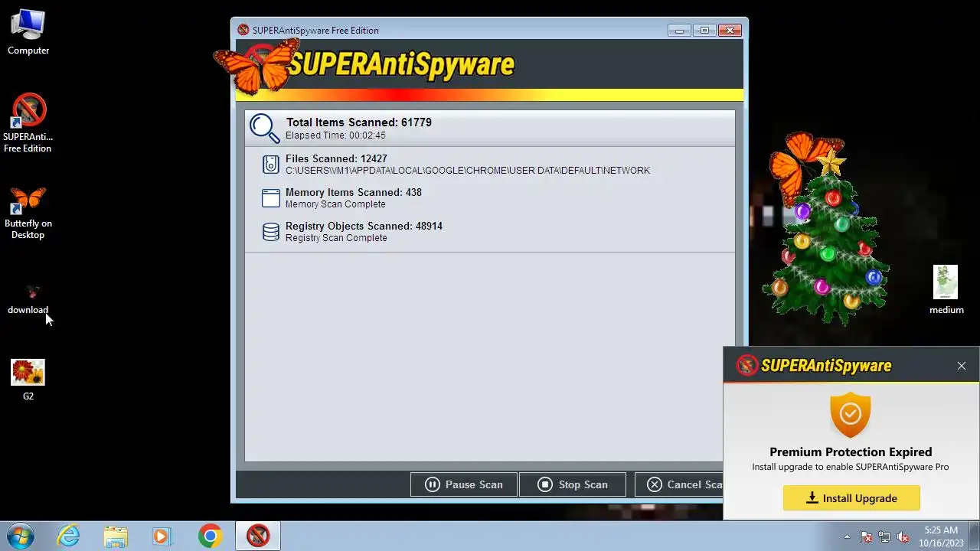Minimize the SUPERAntiSpyware window
980x551 pixels.
(679, 30)
